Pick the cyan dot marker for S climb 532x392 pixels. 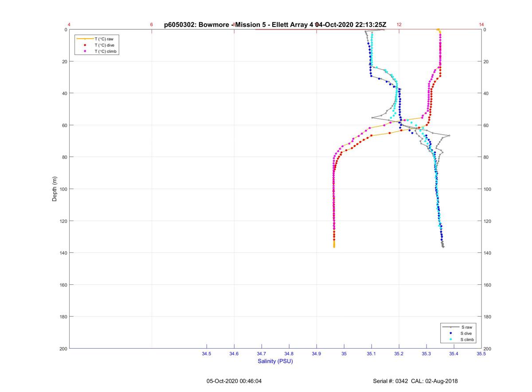point(450,339)
